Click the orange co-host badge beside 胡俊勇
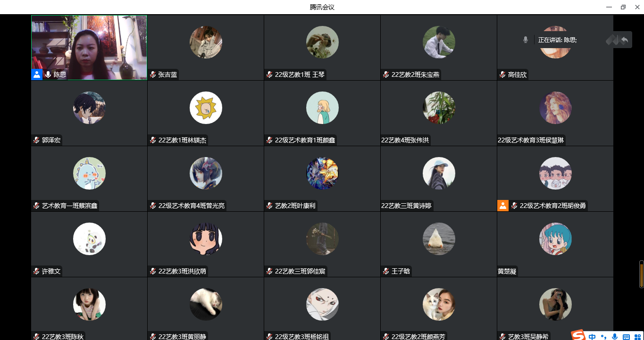 coord(503,206)
